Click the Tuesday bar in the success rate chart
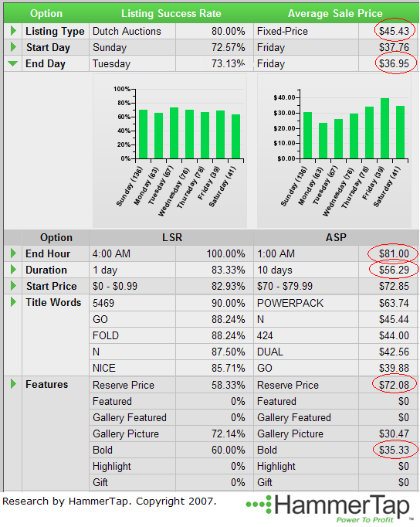 174,133
